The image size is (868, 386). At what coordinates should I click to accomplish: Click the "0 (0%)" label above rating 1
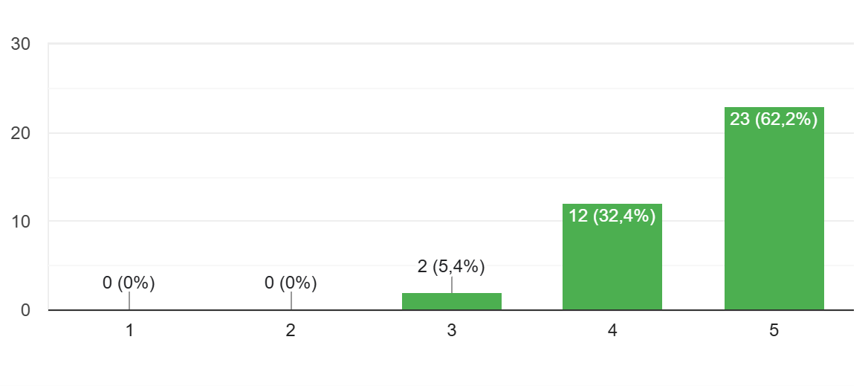[129, 283]
